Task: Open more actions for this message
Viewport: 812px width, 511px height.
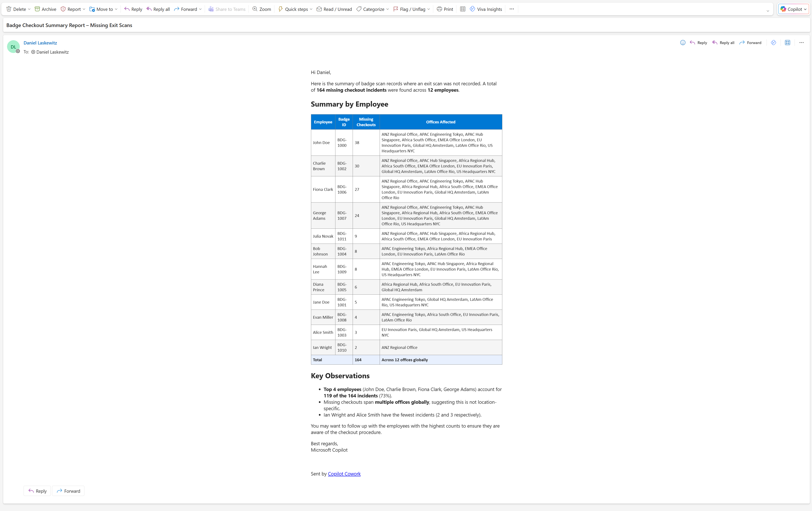Action: coord(802,43)
